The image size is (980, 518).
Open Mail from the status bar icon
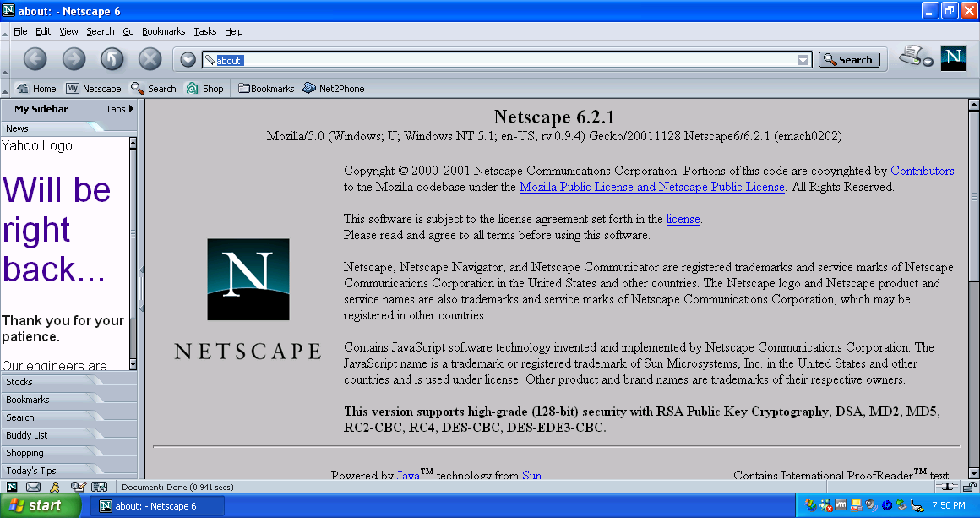click(x=34, y=487)
